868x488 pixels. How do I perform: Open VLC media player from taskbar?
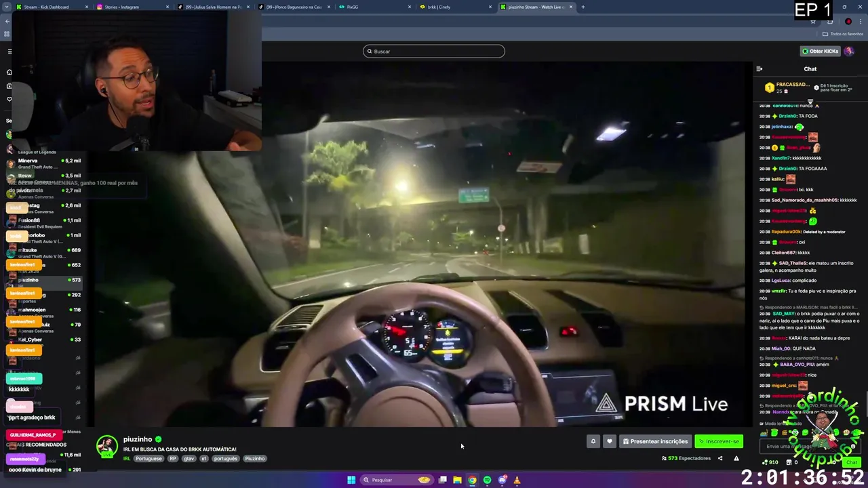(x=517, y=480)
